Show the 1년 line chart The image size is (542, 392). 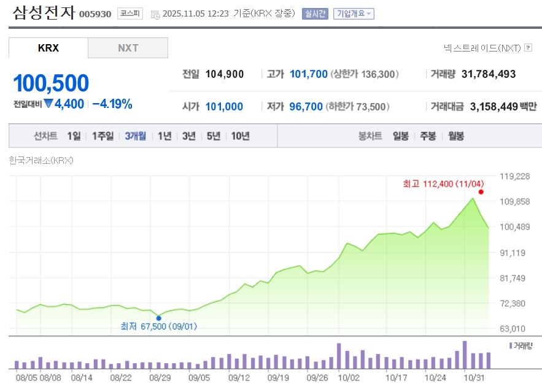click(165, 136)
